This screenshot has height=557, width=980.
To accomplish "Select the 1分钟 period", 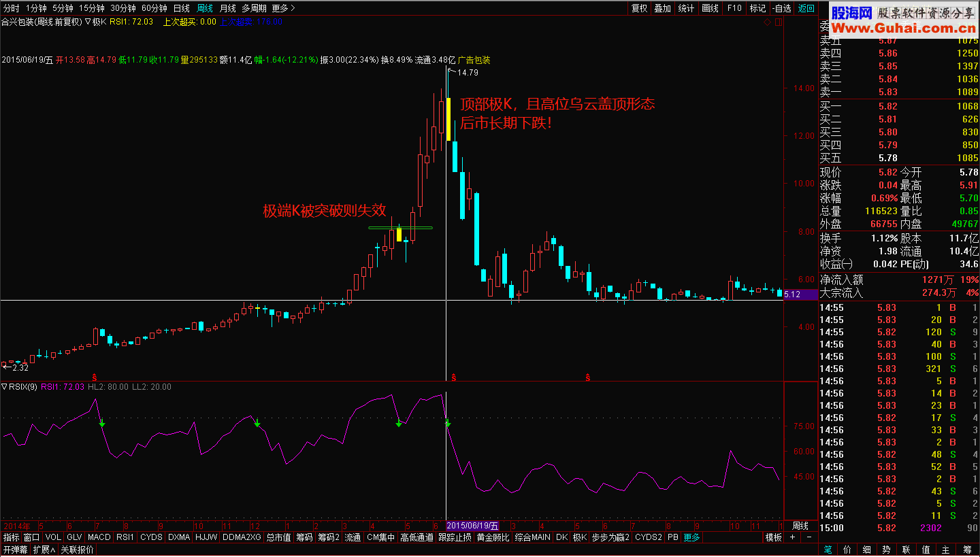I will coord(36,8).
